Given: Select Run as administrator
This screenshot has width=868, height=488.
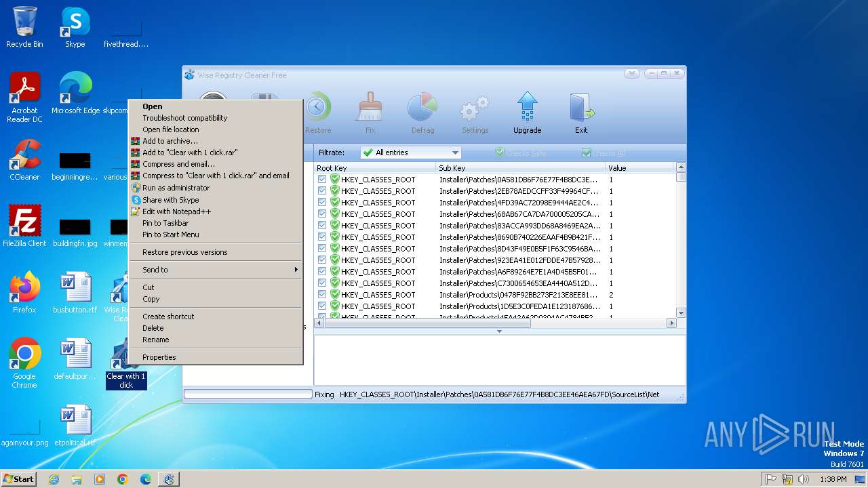Looking at the screenshot, I should point(216,188).
